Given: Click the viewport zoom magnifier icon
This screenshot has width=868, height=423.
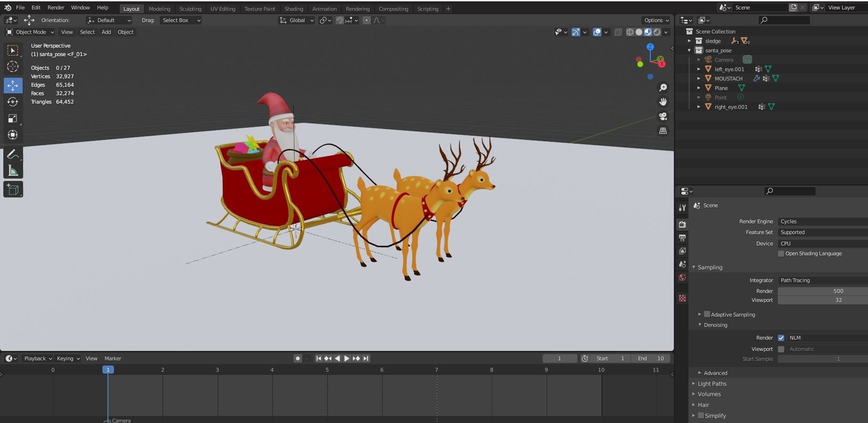Looking at the screenshot, I should (x=663, y=88).
